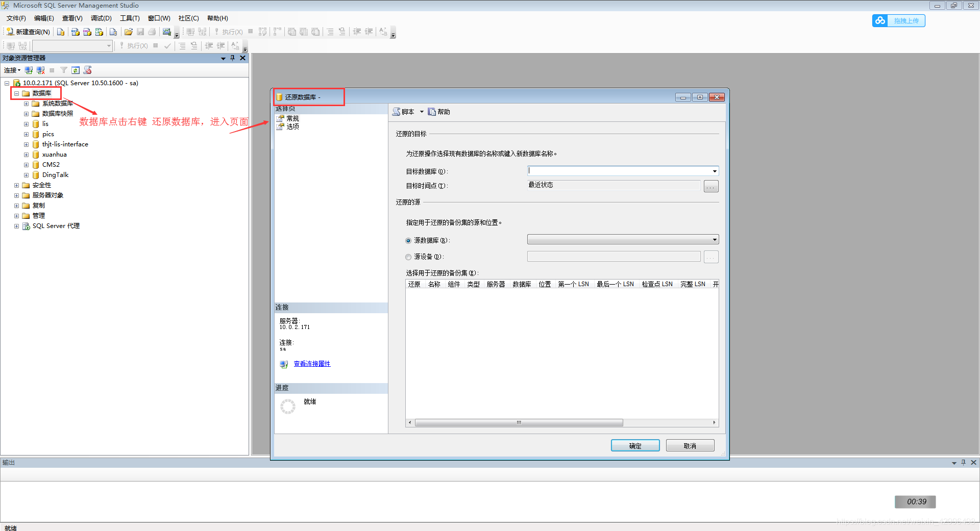
Task: Click the Analysis Services XMLA query icon
Action: pos(99,32)
